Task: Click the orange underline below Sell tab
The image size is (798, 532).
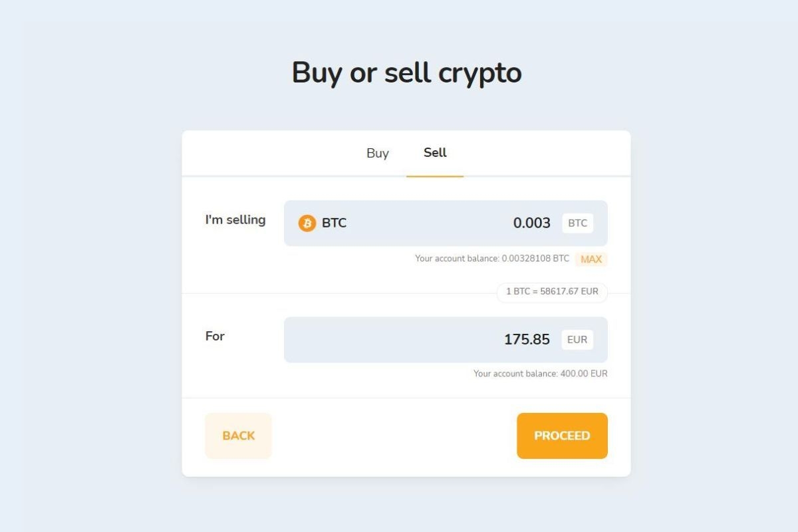Action: tap(435, 176)
